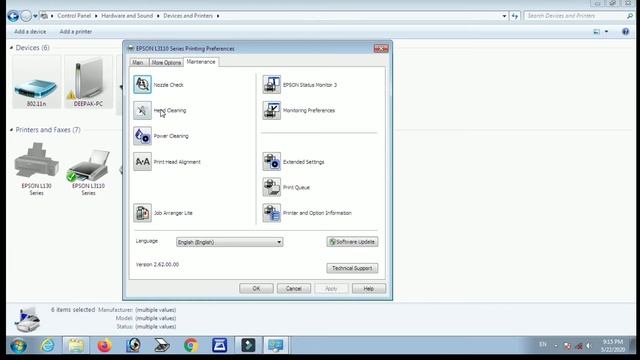Switch to the Main tab
The height and width of the screenshot is (360, 640).
[138, 62]
